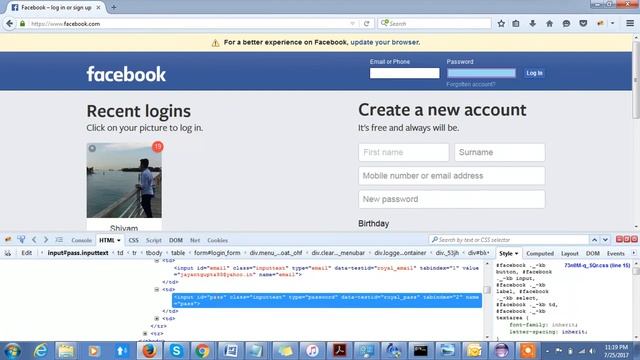Select the table node in the breadcrumb

point(178,253)
